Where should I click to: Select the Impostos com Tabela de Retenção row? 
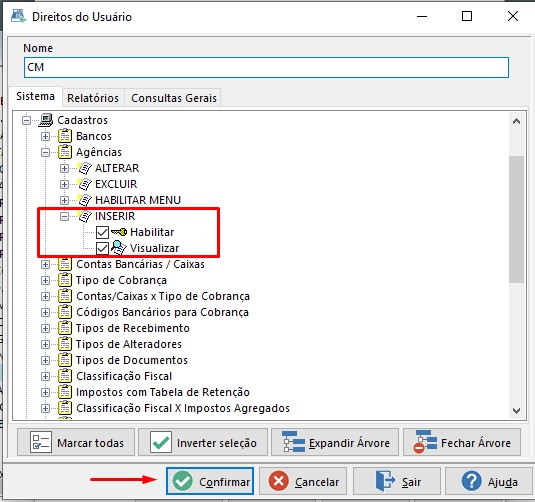(163, 392)
